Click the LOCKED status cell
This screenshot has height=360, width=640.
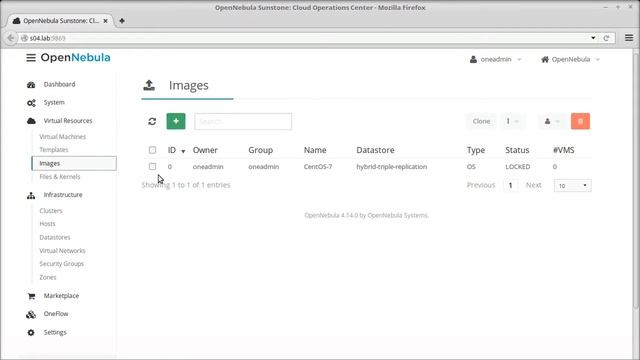point(518,167)
